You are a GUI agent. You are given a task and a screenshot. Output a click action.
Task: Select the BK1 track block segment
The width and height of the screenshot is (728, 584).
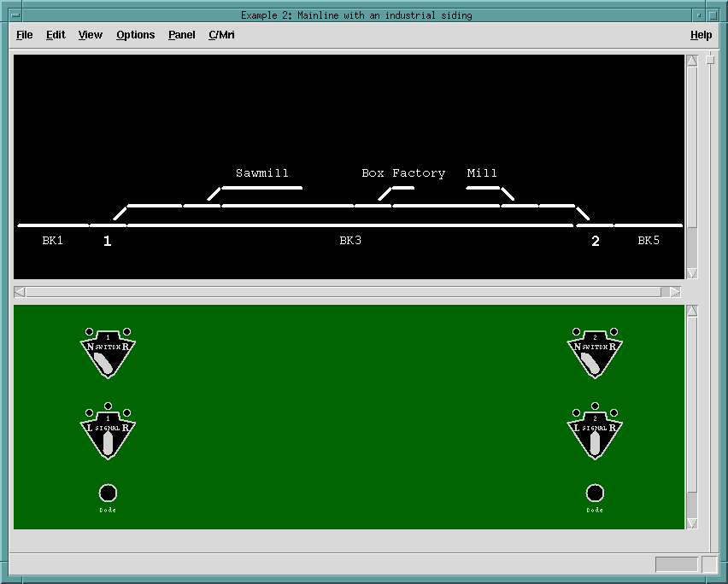[53, 225]
